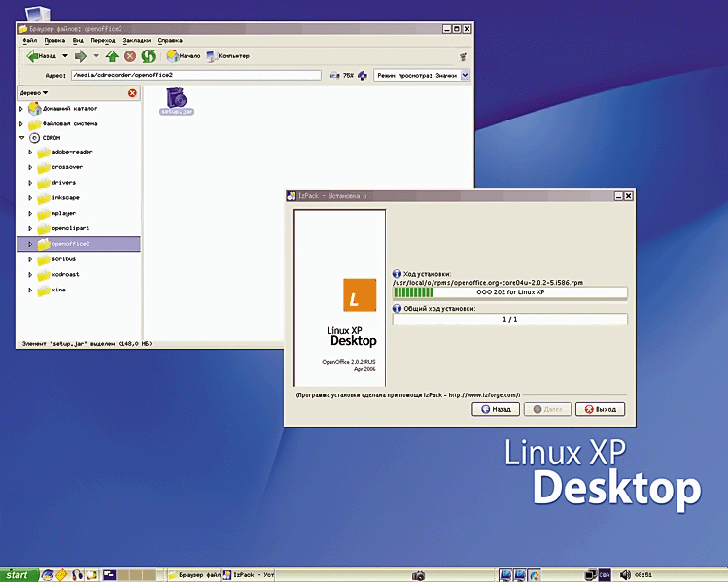This screenshot has width=728, height=582.
Task: Click the 75% zoom level label
Action: point(348,75)
